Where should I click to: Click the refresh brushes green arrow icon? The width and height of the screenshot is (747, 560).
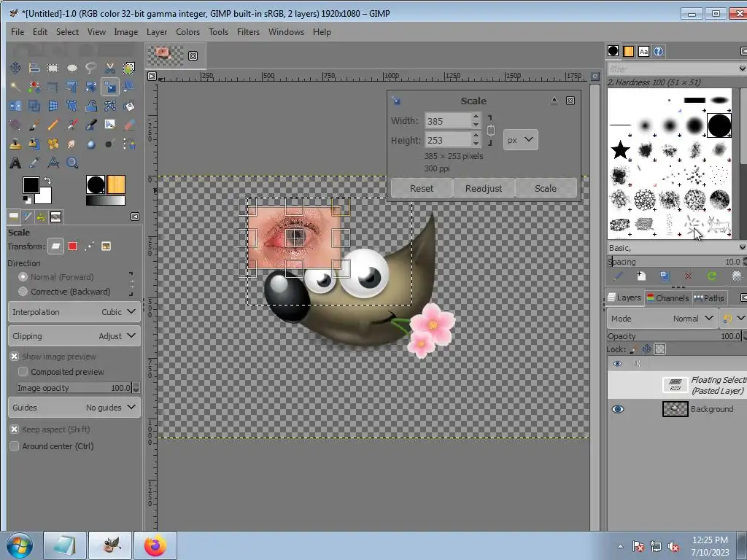click(712, 276)
